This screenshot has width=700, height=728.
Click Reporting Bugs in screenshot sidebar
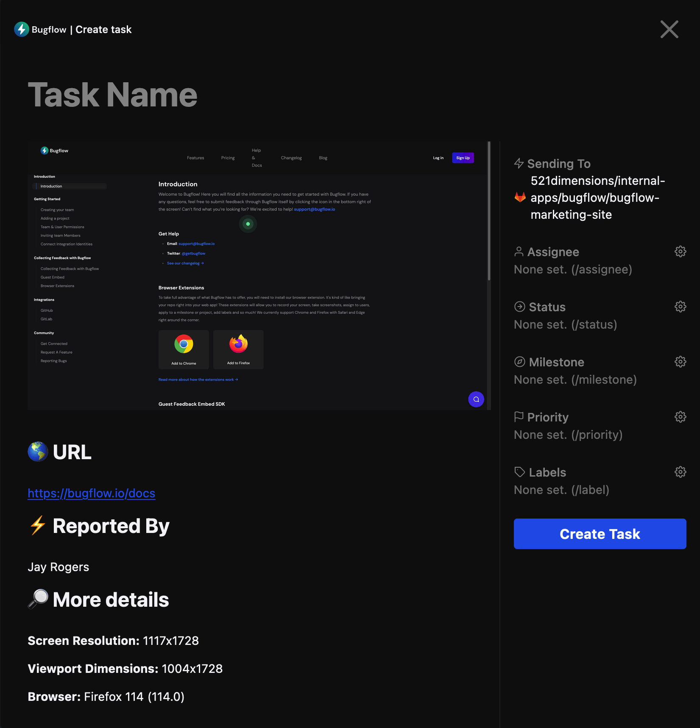click(x=53, y=361)
